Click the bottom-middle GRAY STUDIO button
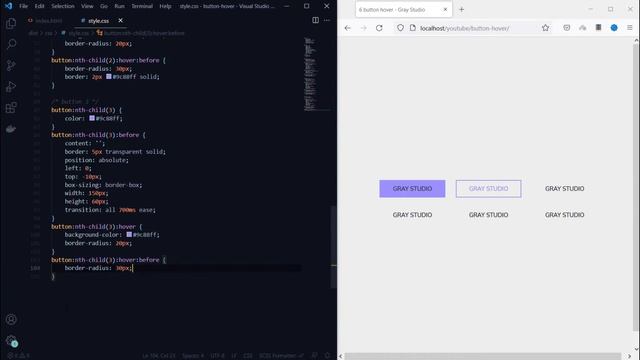Viewport: 640px width, 360px height. [489, 215]
